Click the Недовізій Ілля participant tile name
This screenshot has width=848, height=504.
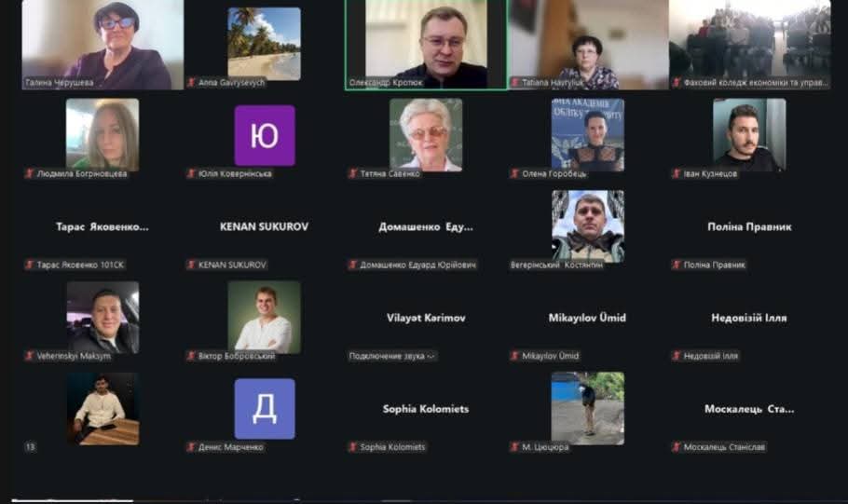[x=749, y=318]
